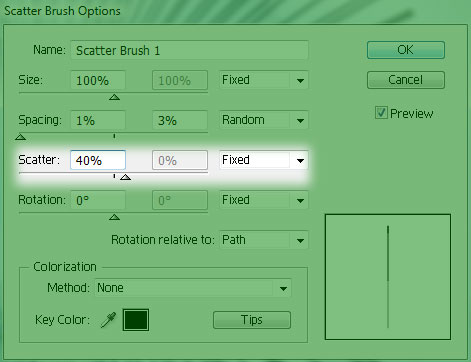Click the Size slider triangle handle
Viewport: 471px width, 362px height.
coord(114,97)
